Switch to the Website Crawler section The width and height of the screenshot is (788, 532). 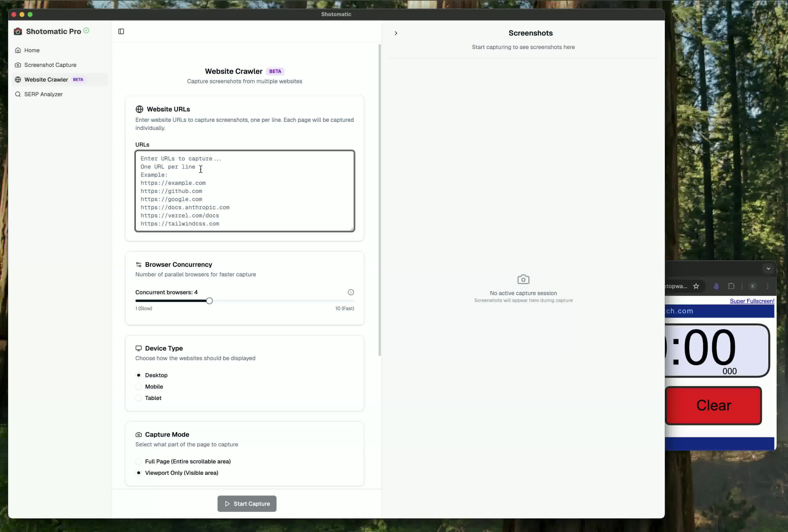pos(46,80)
